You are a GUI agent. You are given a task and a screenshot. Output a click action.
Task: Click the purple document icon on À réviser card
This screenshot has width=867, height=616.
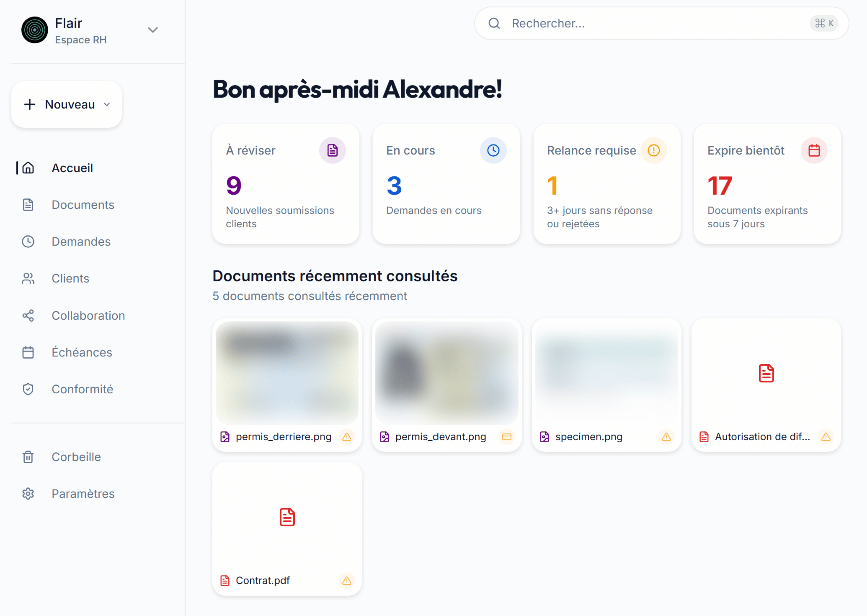[332, 151]
